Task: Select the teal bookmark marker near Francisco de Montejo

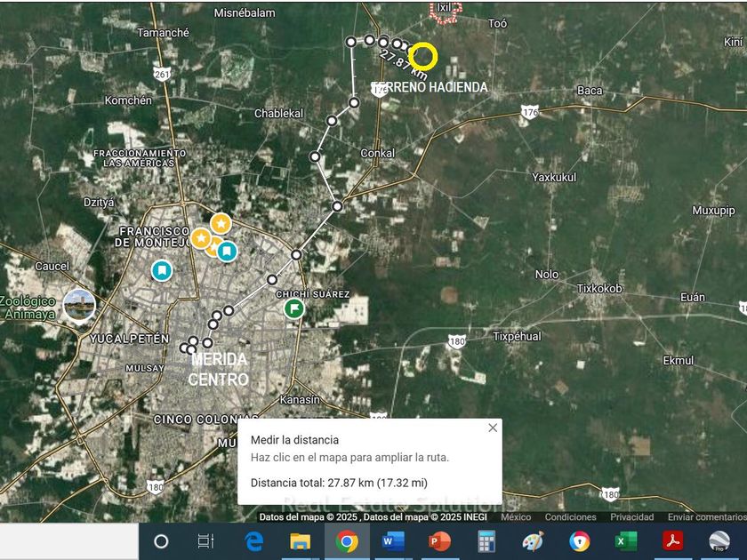Action: [x=227, y=252]
